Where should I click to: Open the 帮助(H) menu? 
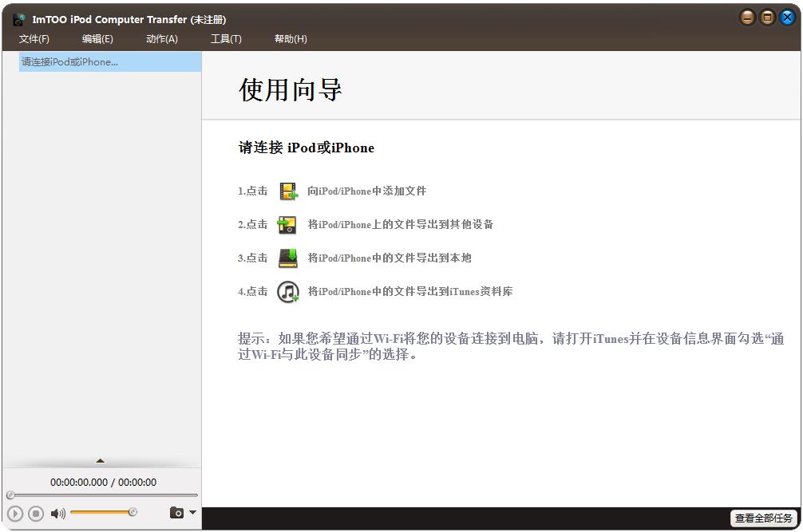click(291, 38)
